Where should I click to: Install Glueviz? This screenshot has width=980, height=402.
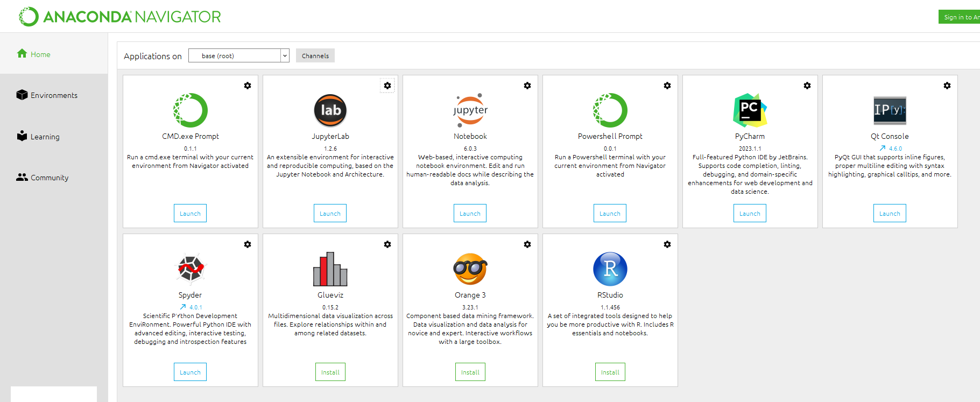[x=330, y=372]
